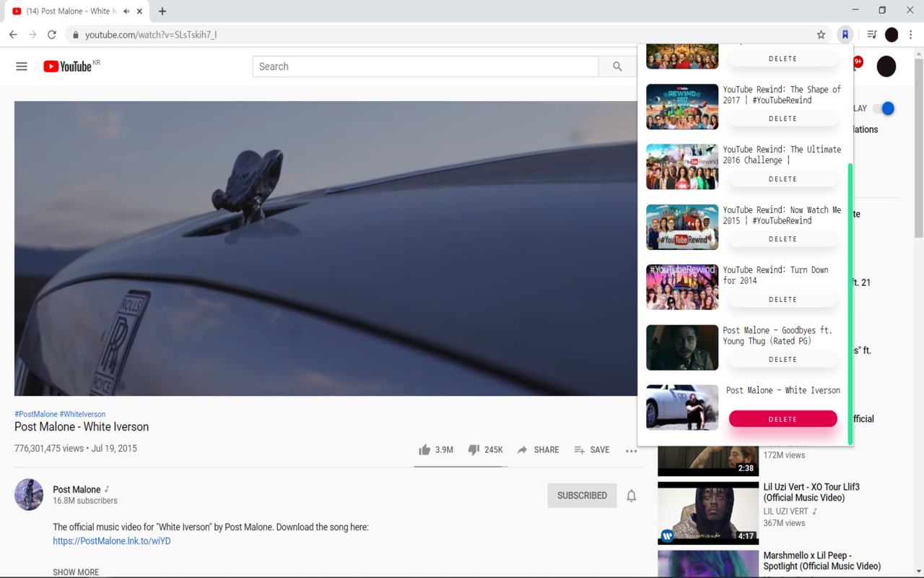Select the Post Malone browser tab
Screen dimensions: 924x578
point(77,11)
